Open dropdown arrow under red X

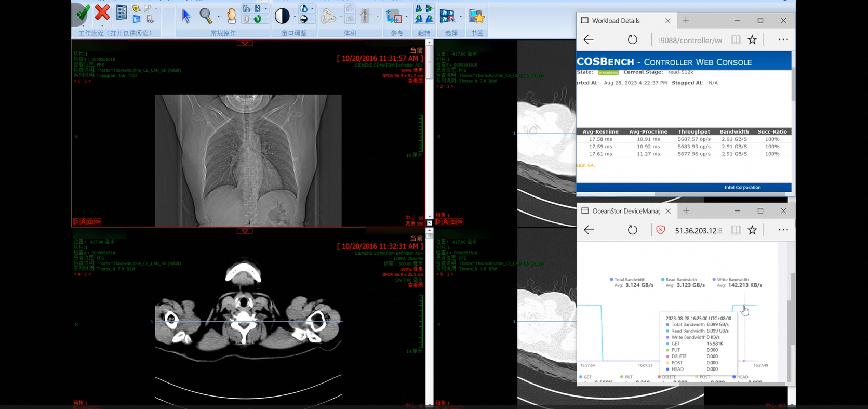pos(102,26)
